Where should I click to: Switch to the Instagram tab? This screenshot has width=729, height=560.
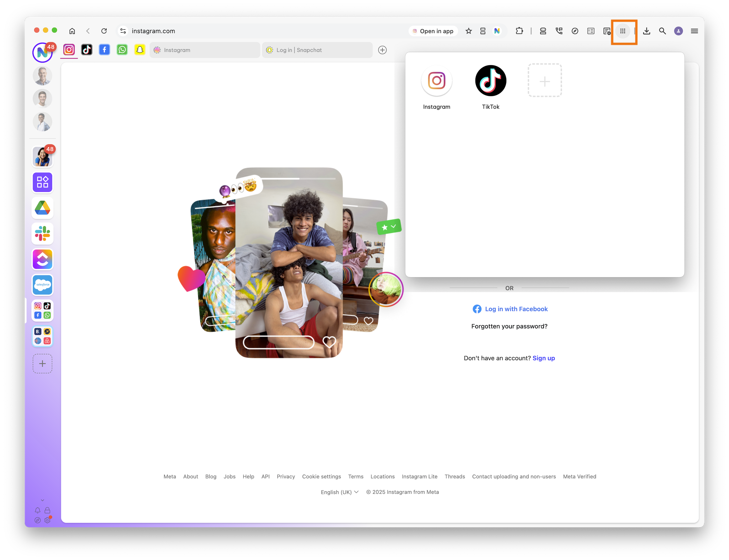click(205, 50)
